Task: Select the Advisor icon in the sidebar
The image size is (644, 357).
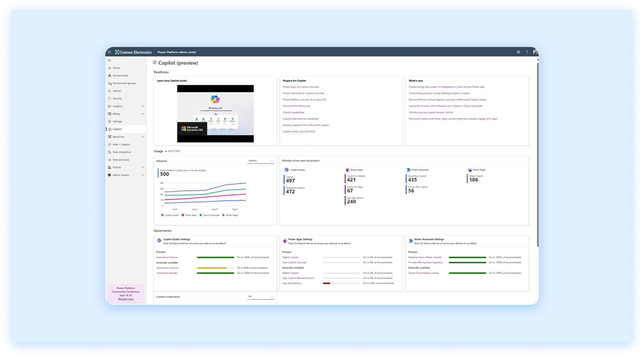Action: pos(110,90)
